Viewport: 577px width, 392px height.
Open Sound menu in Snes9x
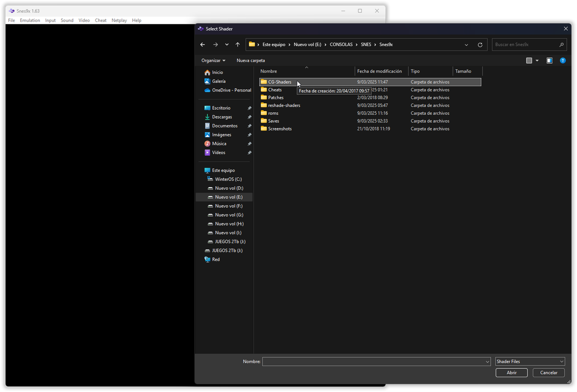(x=67, y=21)
